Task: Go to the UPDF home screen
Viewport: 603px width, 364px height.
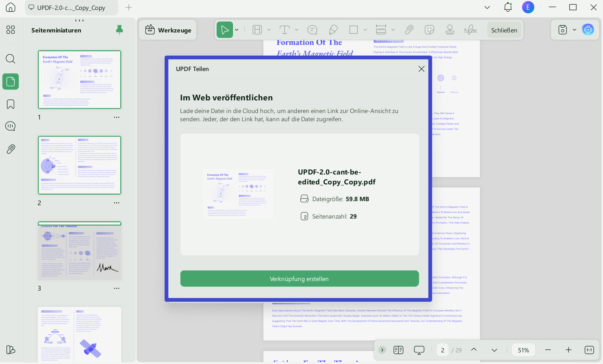Action: click(x=11, y=7)
